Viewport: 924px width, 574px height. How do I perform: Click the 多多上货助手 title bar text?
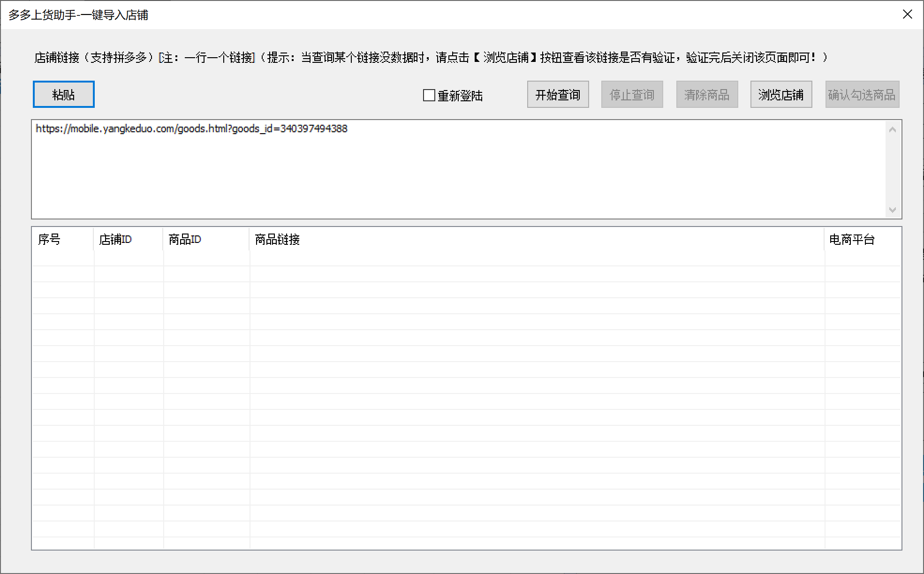point(78,15)
